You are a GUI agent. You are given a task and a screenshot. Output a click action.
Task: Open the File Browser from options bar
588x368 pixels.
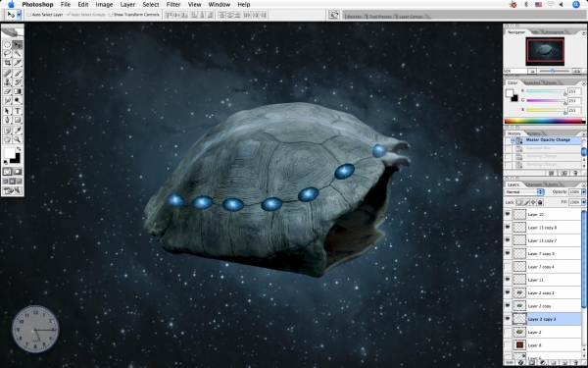[334, 15]
